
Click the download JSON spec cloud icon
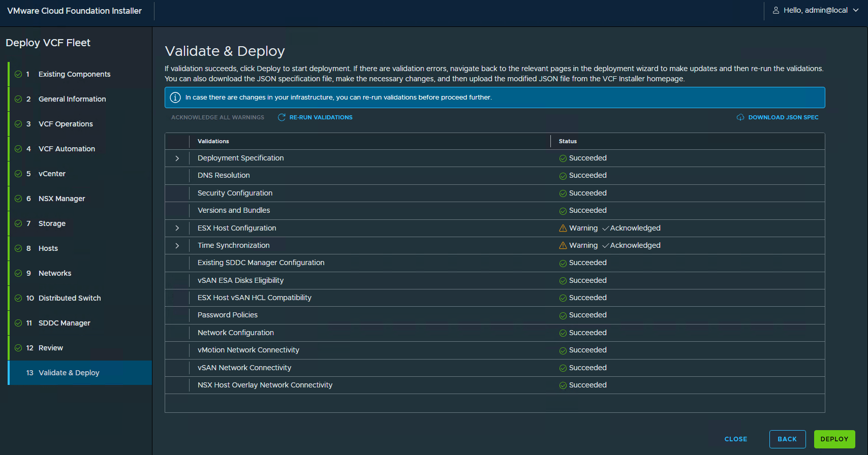coord(740,117)
